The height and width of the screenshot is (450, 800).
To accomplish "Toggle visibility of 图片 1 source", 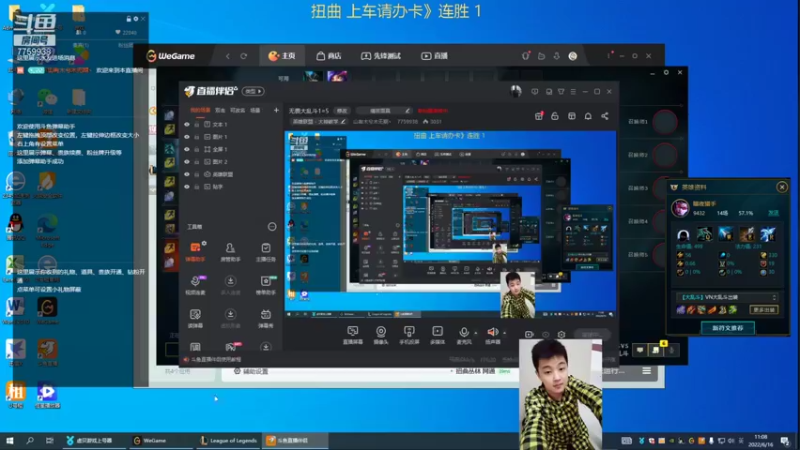I will [187, 137].
